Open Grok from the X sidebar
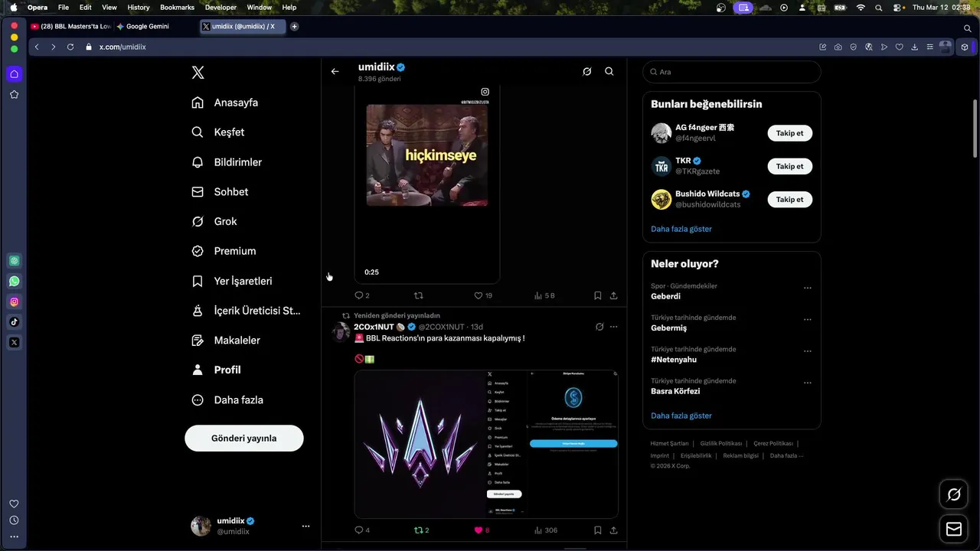This screenshot has height=551, width=980. 214,221
